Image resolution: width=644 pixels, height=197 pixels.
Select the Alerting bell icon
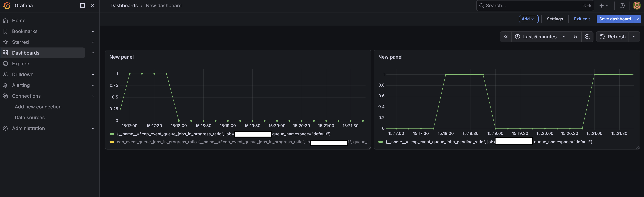tap(6, 85)
